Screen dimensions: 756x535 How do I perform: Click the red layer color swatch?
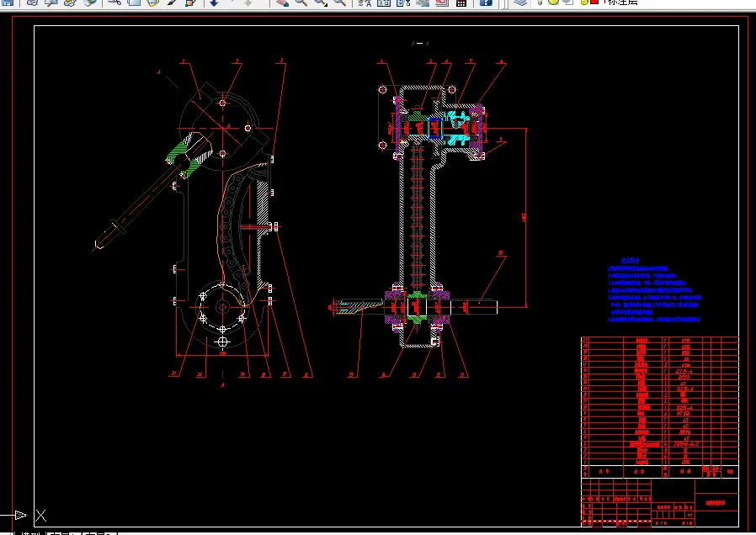click(594, 2)
